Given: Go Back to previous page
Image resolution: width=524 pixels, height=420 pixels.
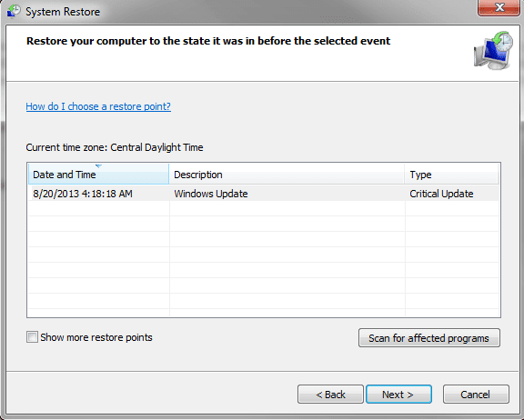Looking at the screenshot, I should (330, 395).
